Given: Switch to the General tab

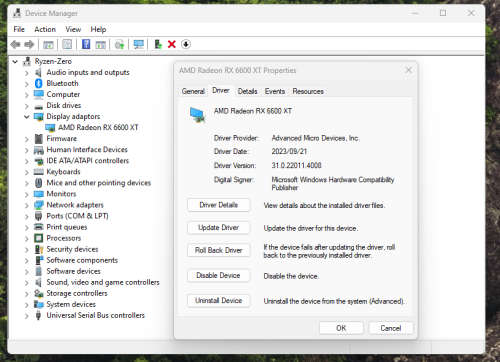Looking at the screenshot, I should 193,91.
